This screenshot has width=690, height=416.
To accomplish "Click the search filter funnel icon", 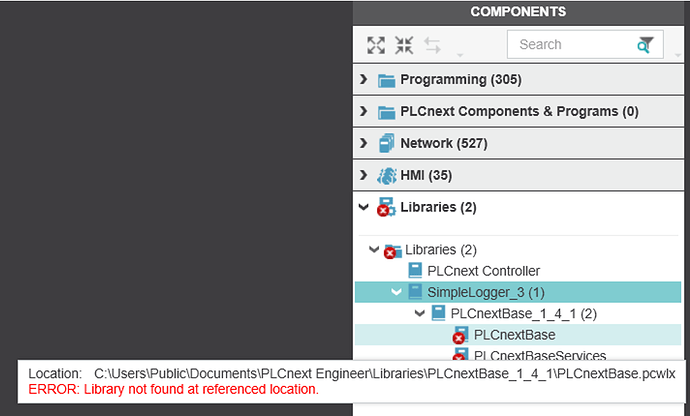I will tap(645, 44).
